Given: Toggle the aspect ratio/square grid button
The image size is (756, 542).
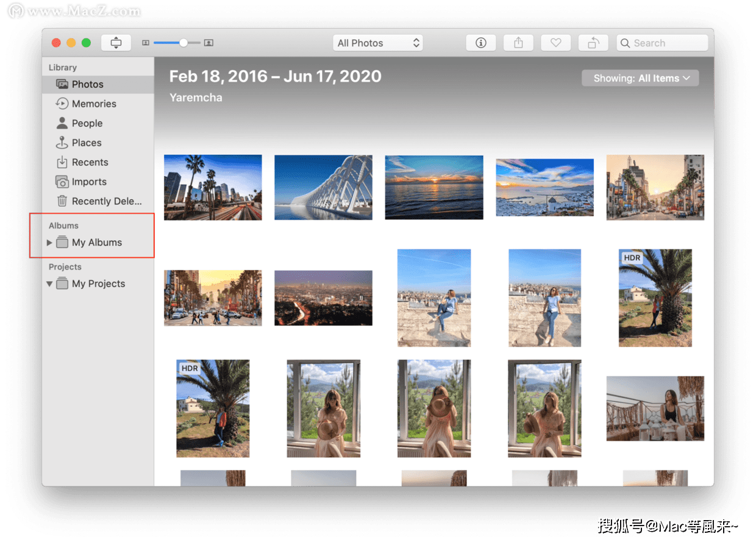Looking at the screenshot, I should point(116,43).
